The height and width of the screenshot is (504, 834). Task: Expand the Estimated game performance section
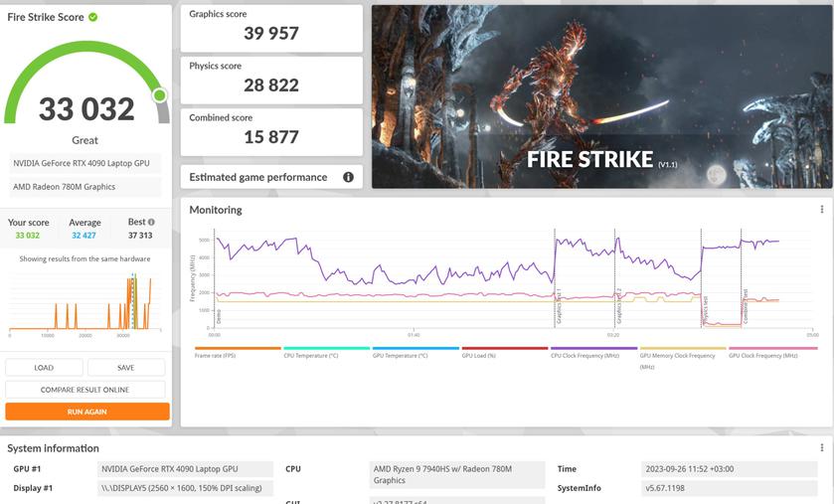(258, 177)
